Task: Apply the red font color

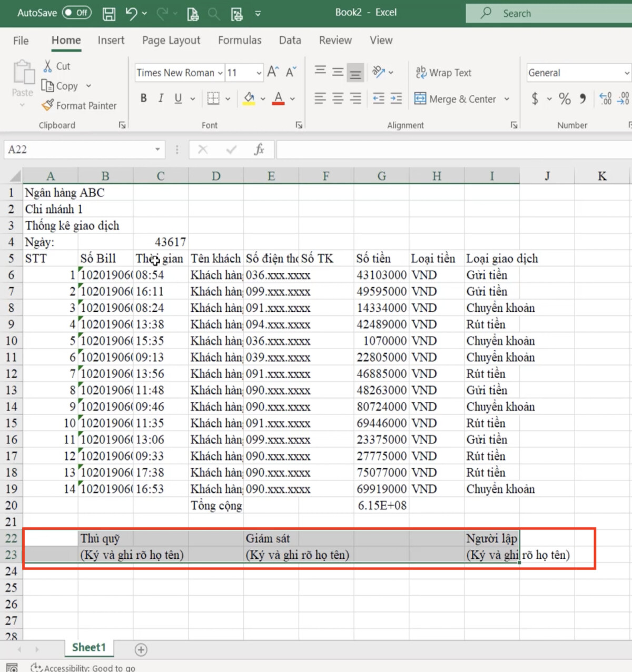Action: [279, 98]
